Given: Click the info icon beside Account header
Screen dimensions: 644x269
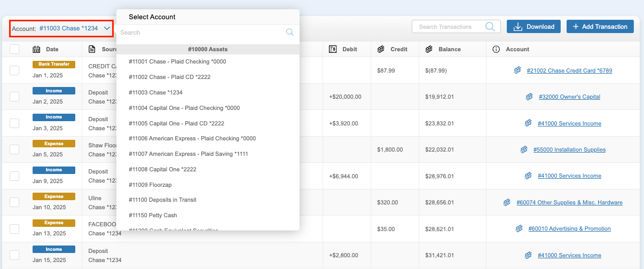Looking at the screenshot, I should coord(496,49).
